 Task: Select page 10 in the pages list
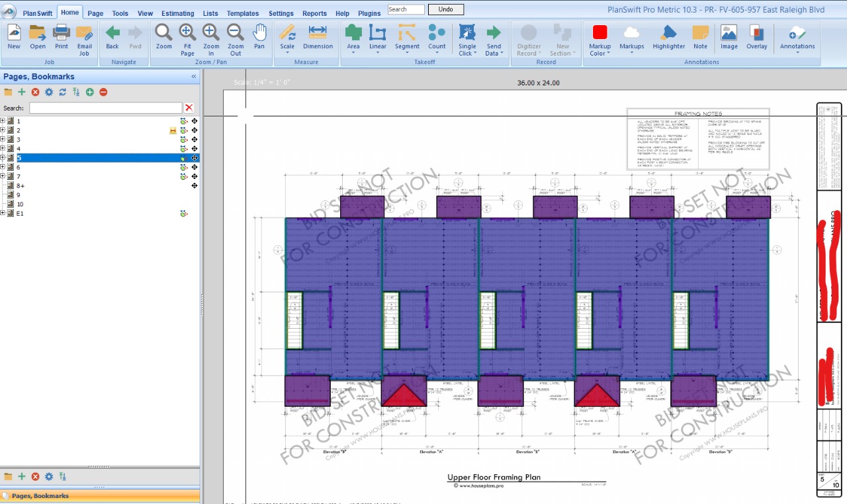[20, 204]
